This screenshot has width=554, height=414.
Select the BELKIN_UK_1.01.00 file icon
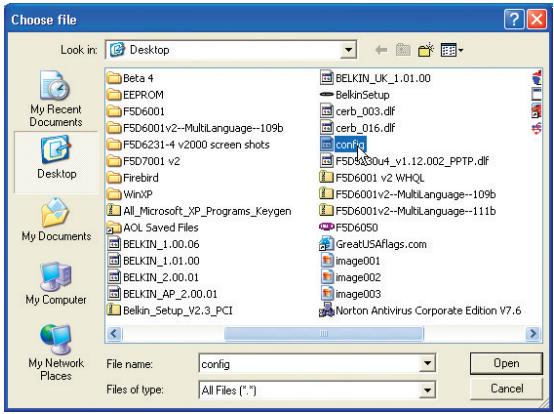(326, 78)
